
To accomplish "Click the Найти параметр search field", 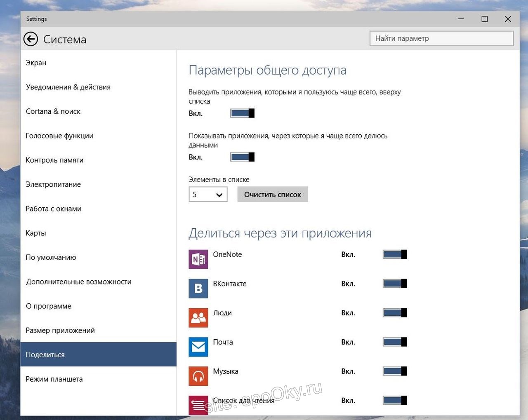I will (x=441, y=38).
